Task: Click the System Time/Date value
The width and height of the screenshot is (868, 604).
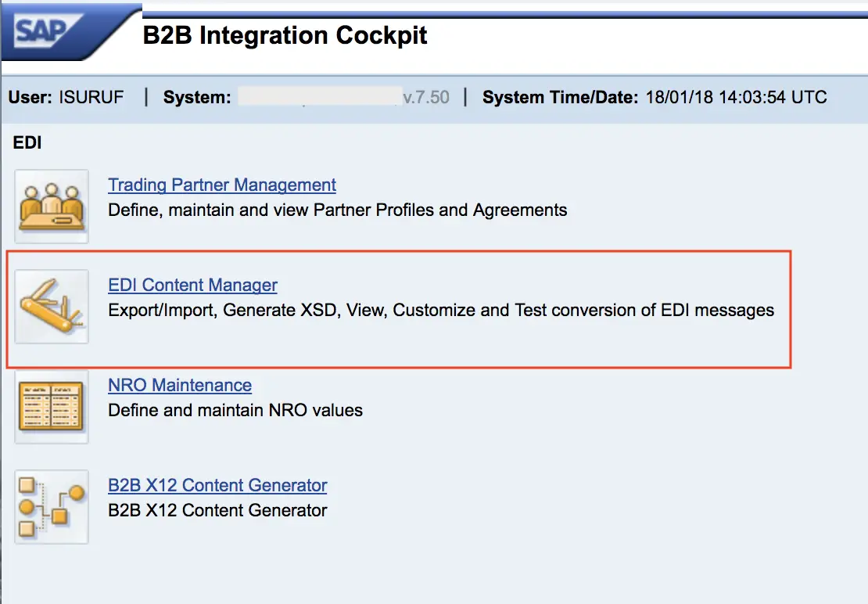Action: pos(737,98)
